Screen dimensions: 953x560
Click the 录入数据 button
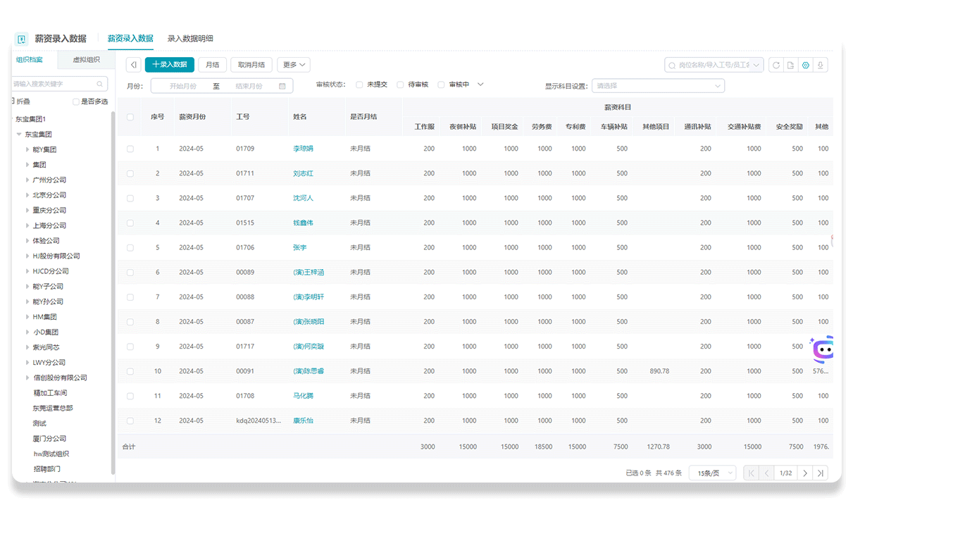pyautogui.click(x=170, y=65)
